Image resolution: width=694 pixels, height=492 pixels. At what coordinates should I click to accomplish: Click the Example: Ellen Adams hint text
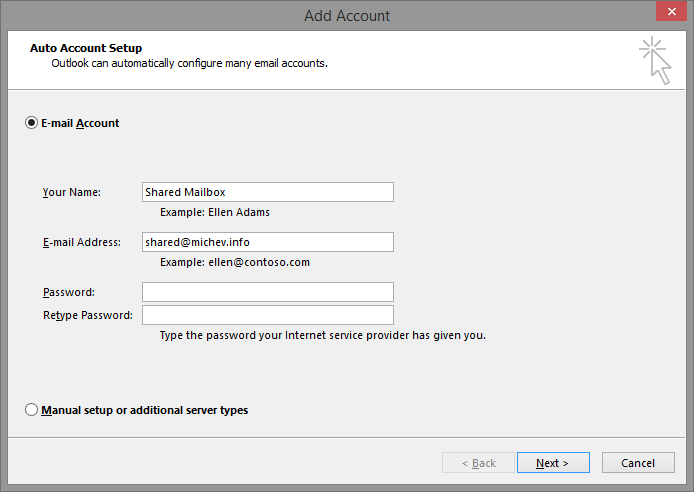(x=214, y=212)
